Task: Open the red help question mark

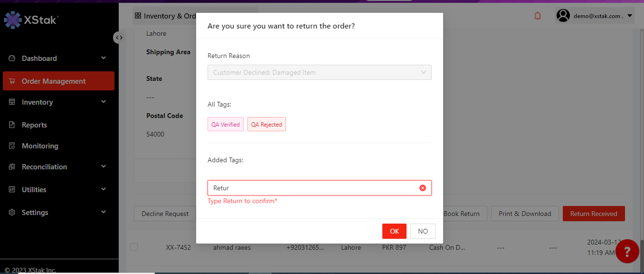Action: tap(627, 251)
